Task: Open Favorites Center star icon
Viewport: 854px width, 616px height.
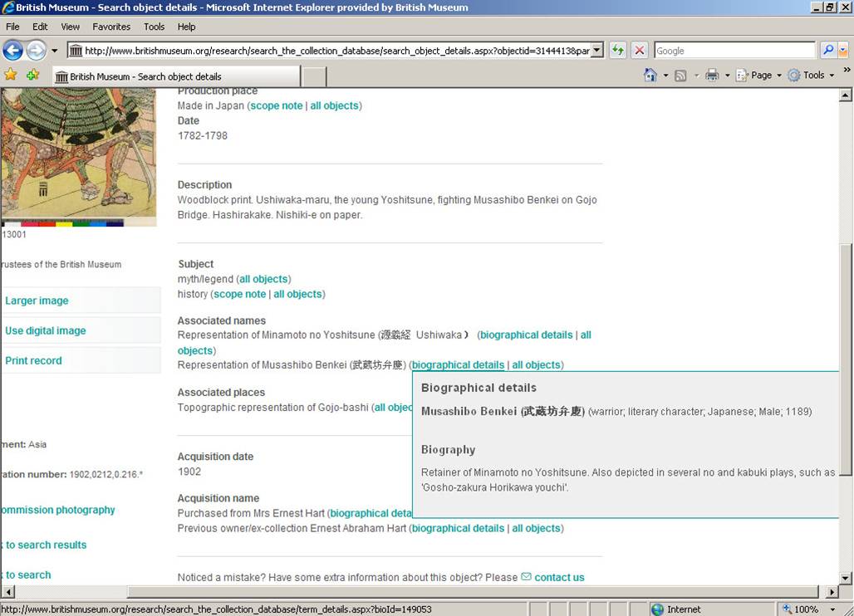Action: coord(11,76)
